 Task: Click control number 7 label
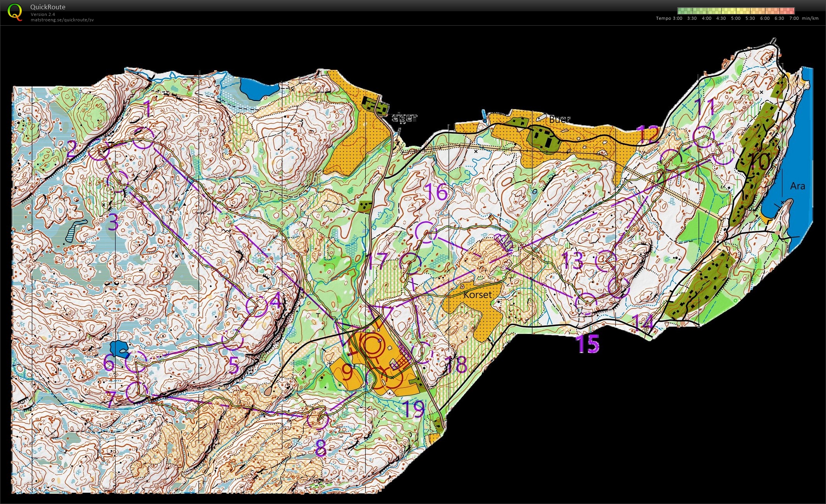pyautogui.click(x=111, y=400)
